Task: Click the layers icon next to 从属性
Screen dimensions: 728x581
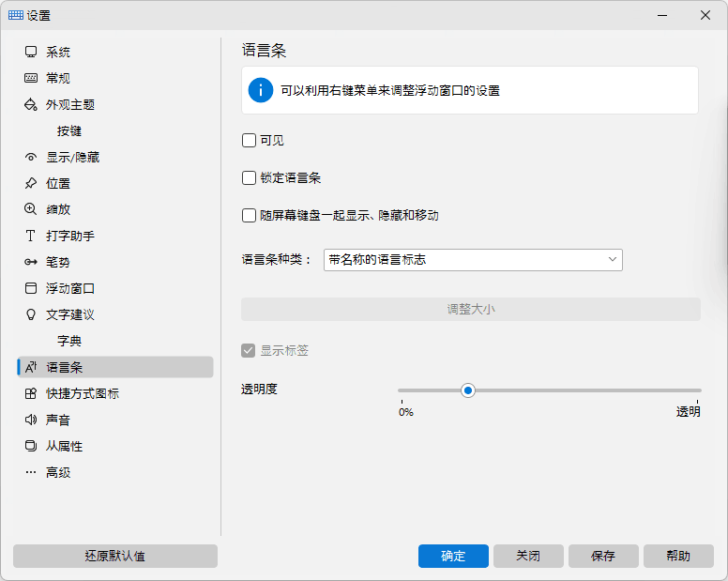Action: point(31,447)
